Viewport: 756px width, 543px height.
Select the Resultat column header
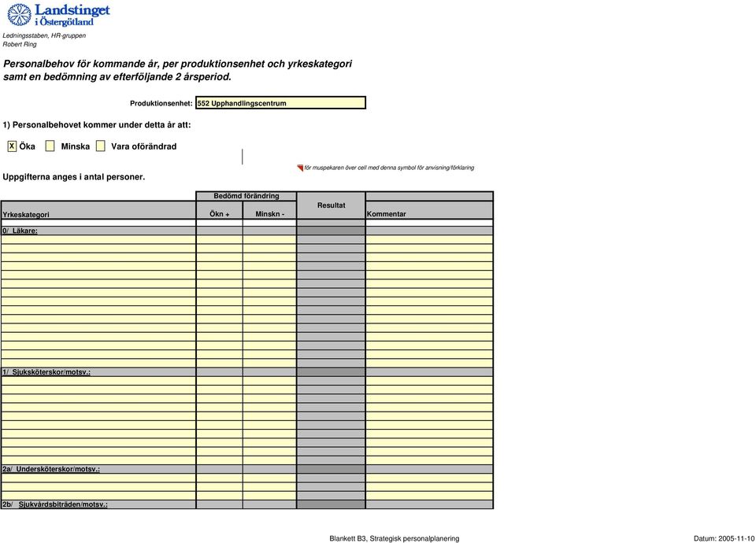(332, 205)
